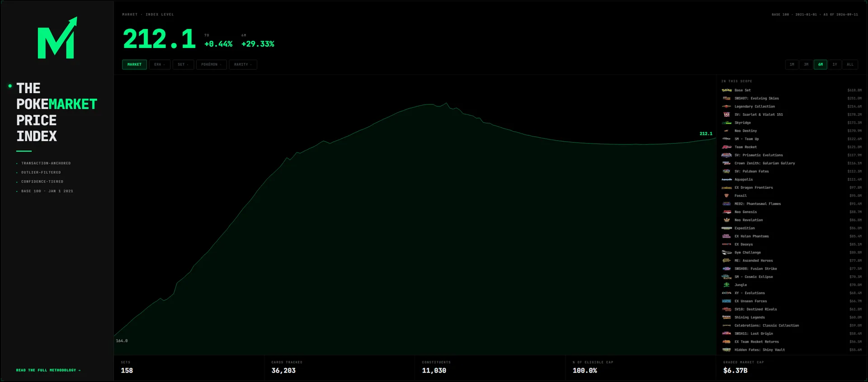Click the Prismatic Evolutions set logo
868x382 pixels.
click(x=726, y=155)
